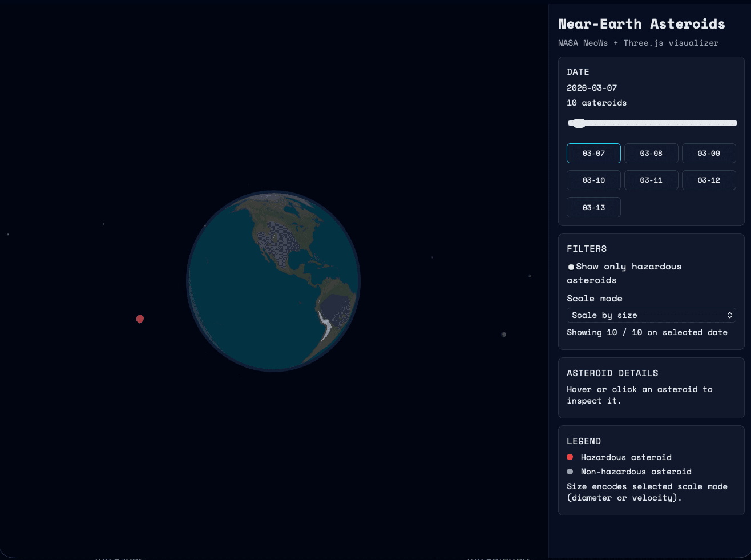This screenshot has height=560, width=751.
Task: Click the chevron on the Scale by size selector
Action: point(729,315)
